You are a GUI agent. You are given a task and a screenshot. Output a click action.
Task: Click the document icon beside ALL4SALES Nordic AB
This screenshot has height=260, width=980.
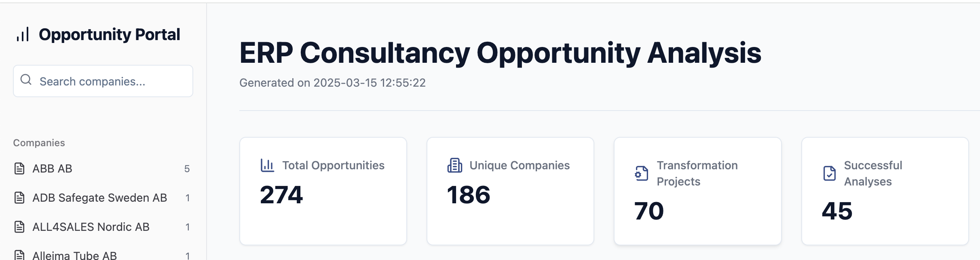click(19, 227)
